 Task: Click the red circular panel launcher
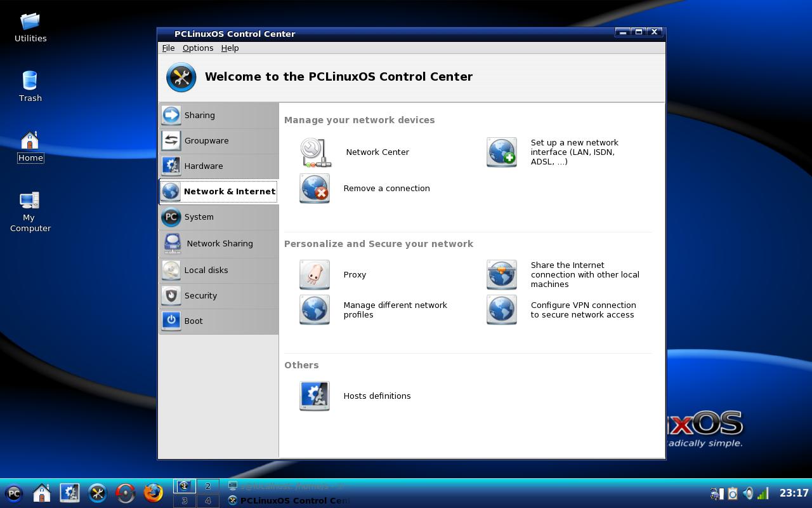(x=126, y=493)
